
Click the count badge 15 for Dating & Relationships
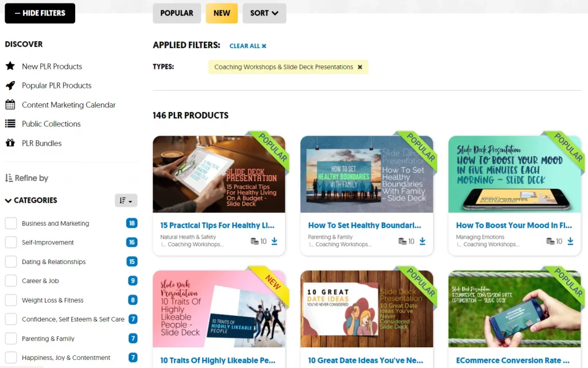[x=131, y=262]
